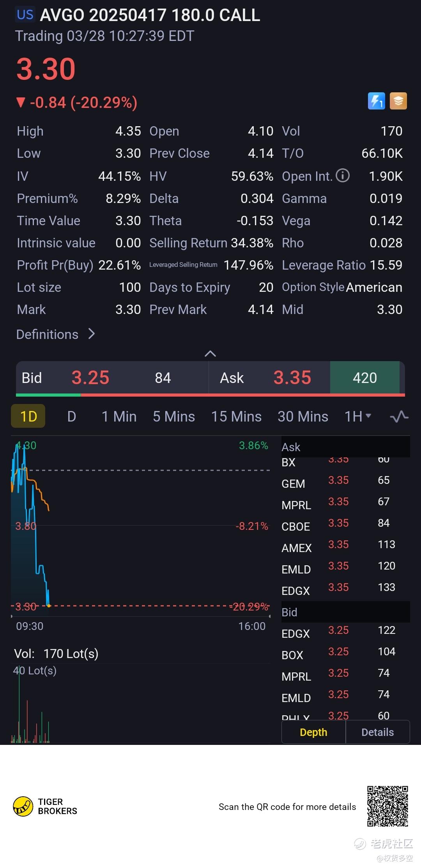
Task: Open the chart indicator waveform icon
Action: pyautogui.click(x=399, y=416)
